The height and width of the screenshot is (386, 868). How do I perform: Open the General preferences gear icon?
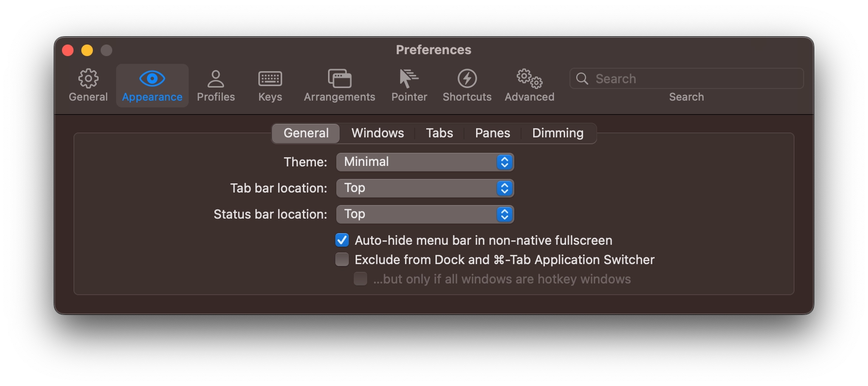coord(88,78)
